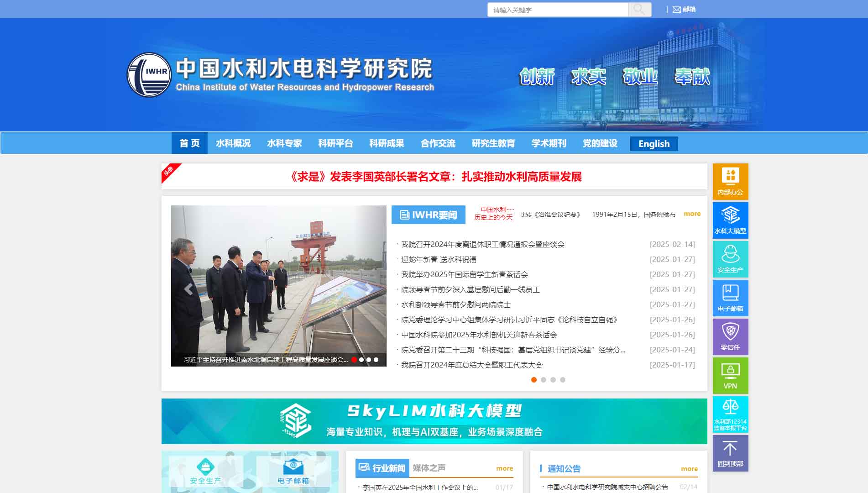Open 水科专家 navigation menu
The image size is (868, 493).
pyautogui.click(x=284, y=143)
